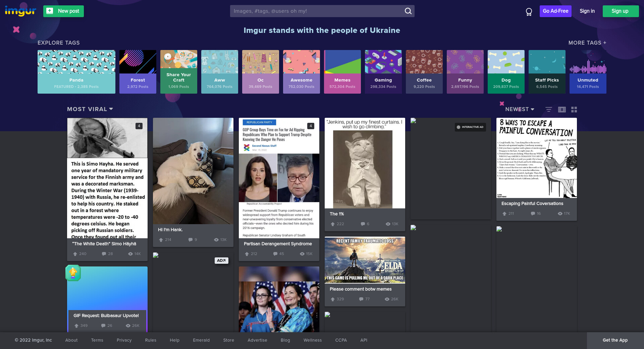644x349 pixels.
Task: Open the Unmuted tag
Action: [x=588, y=72]
